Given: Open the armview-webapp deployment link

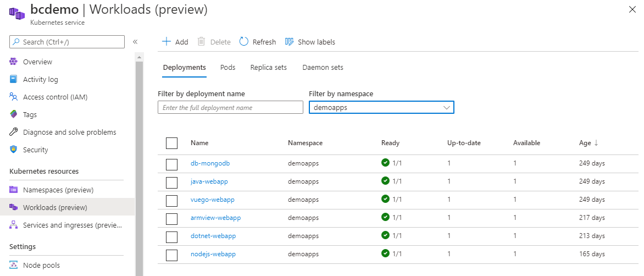Looking at the screenshot, I should pyautogui.click(x=215, y=218).
